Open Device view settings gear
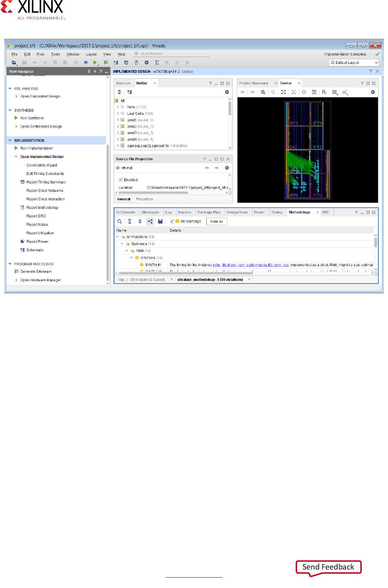 click(x=373, y=92)
